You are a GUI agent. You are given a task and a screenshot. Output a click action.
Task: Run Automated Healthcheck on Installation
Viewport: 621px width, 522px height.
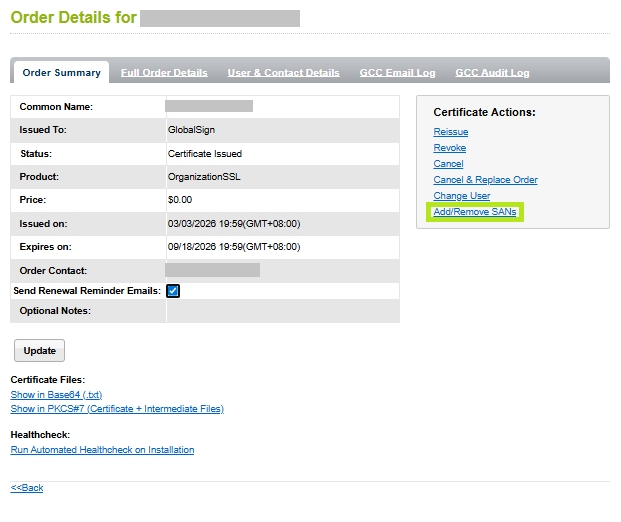coord(102,450)
